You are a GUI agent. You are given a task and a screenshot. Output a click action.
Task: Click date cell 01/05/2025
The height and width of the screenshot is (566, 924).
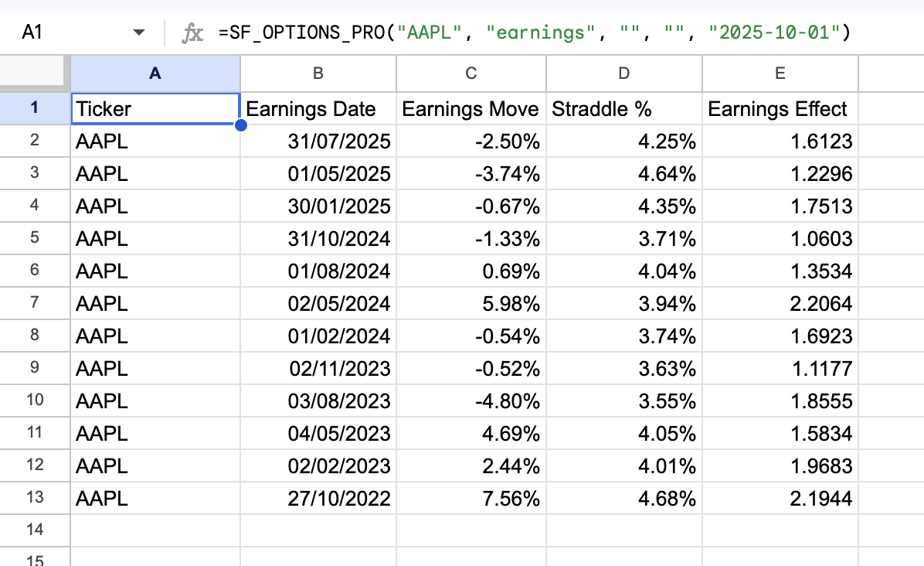coord(318,173)
